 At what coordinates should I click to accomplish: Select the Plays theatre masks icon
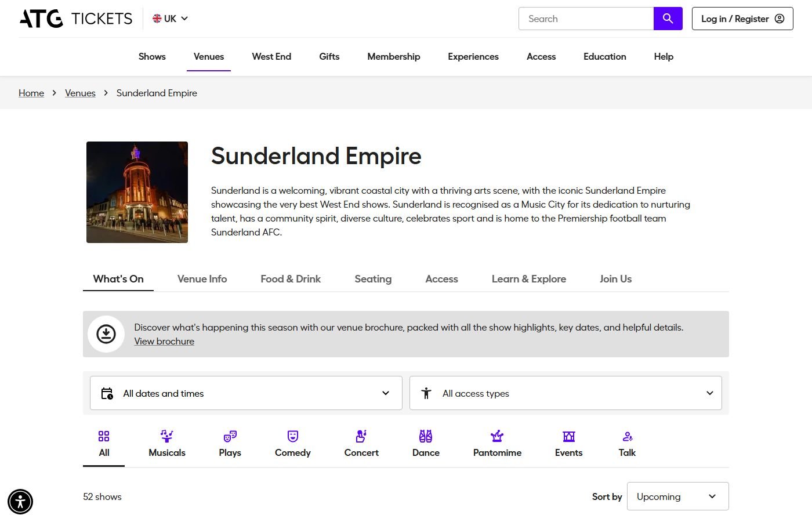[x=230, y=436]
